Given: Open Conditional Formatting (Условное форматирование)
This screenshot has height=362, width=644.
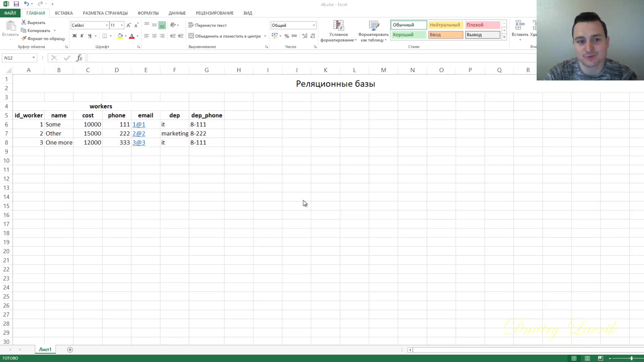Looking at the screenshot, I should coord(338,31).
